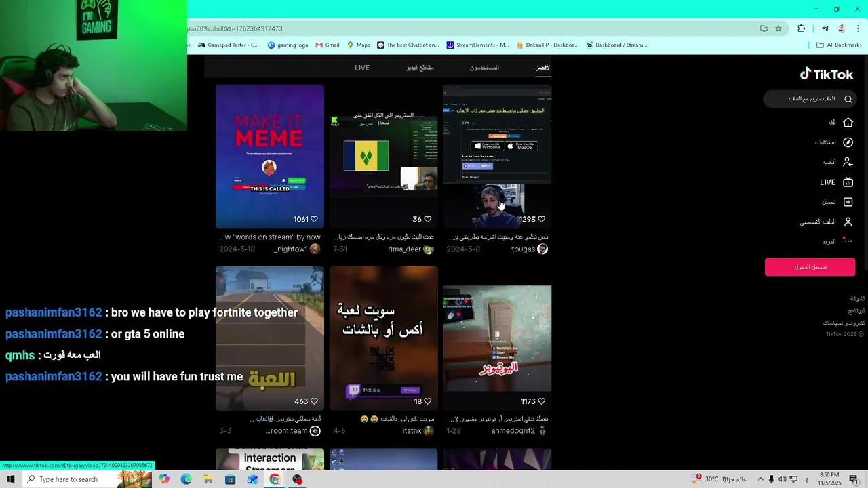Open the company (الشركة) footer link
The image size is (868, 488).
tap(858, 299)
